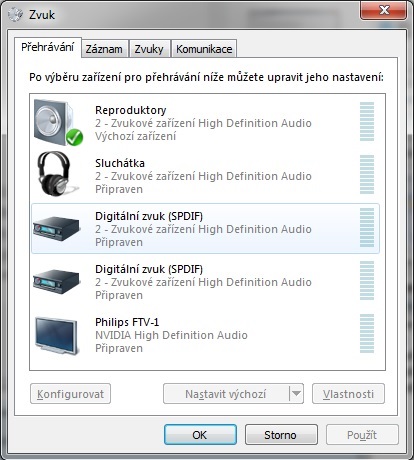Screen dimensions: 414x460
Task: Select the Philips FTV-1 device name
Action: (127, 322)
